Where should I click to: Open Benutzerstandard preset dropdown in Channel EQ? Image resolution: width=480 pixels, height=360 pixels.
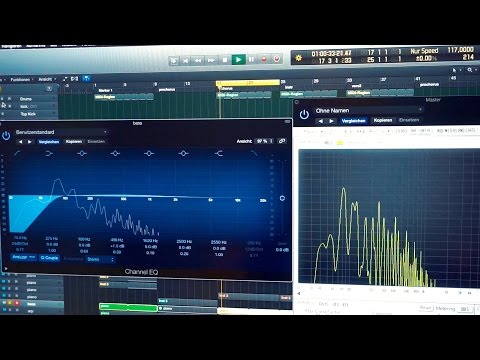61,132
